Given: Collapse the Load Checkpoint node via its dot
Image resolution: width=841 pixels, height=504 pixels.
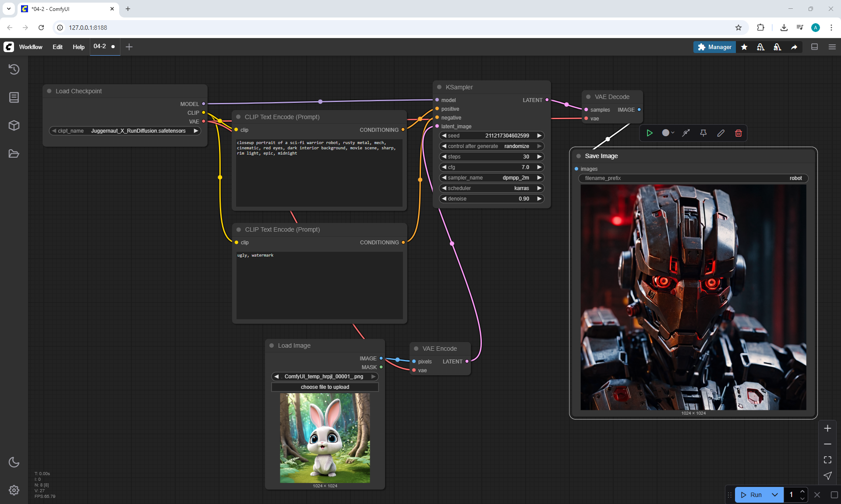Looking at the screenshot, I should click(49, 91).
